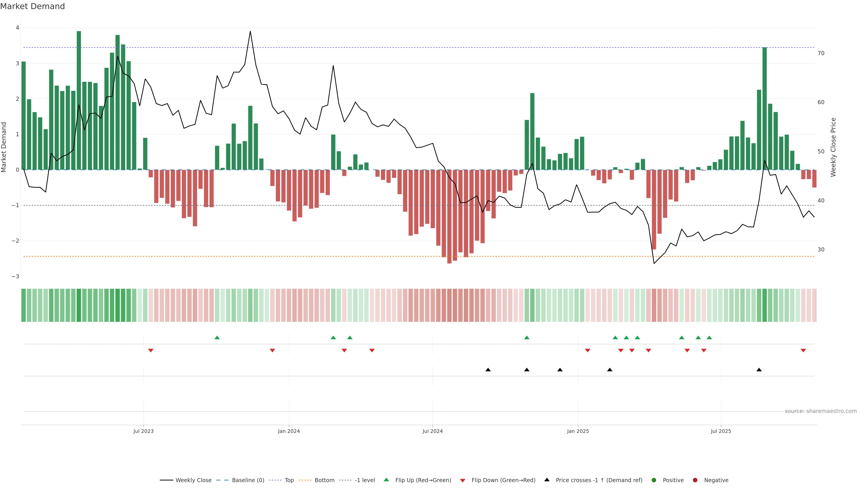The width and height of the screenshot is (868, 488).
Task: Click the source: sharemaestro.com text
Action: click(x=821, y=411)
